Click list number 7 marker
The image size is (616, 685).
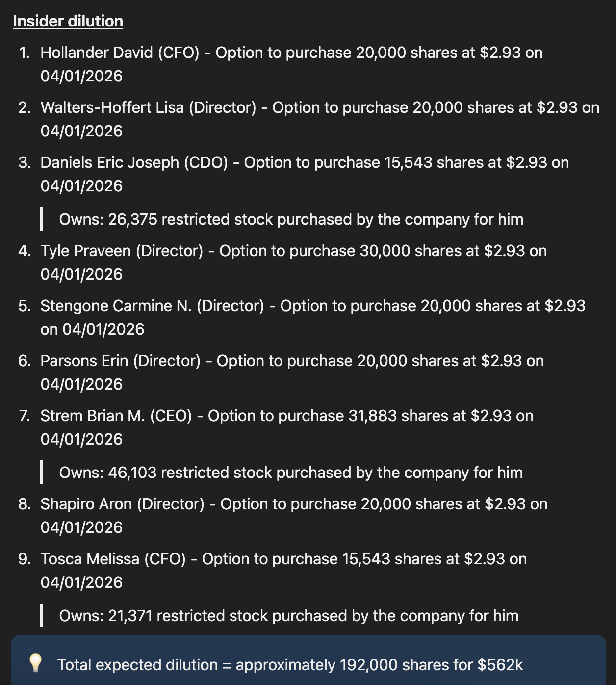coord(25,416)
